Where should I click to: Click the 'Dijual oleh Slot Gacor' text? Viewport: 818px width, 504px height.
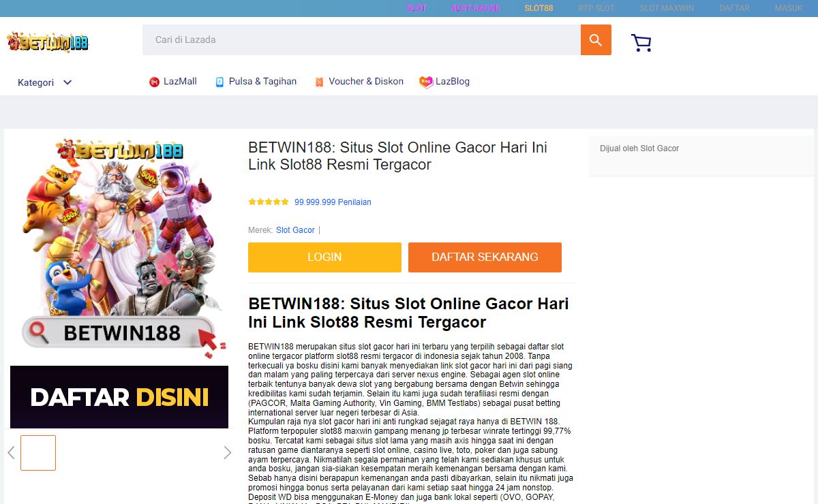click(639, 148)
